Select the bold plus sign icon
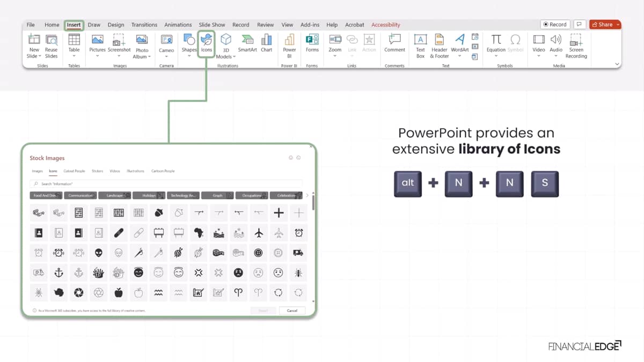The height and width of the screenshot is (362, 644). pos(279,213)
